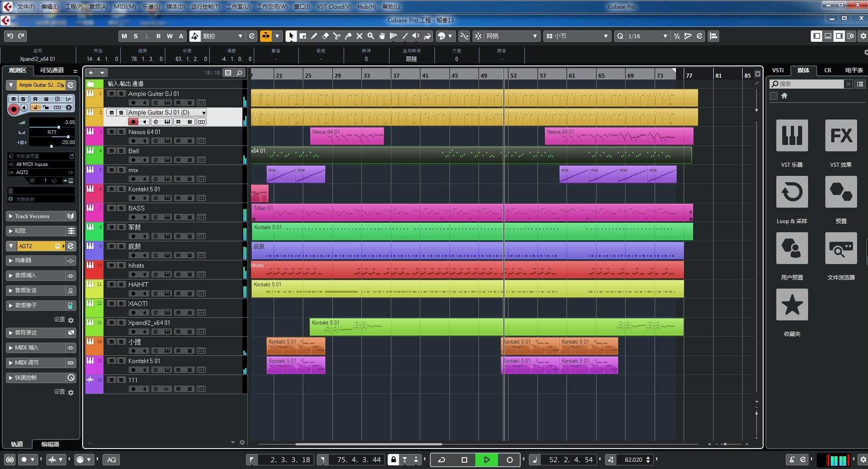Click the horizontal project scrollbar
This screenshot has height=469, width=868.
[x=369, y=444]
